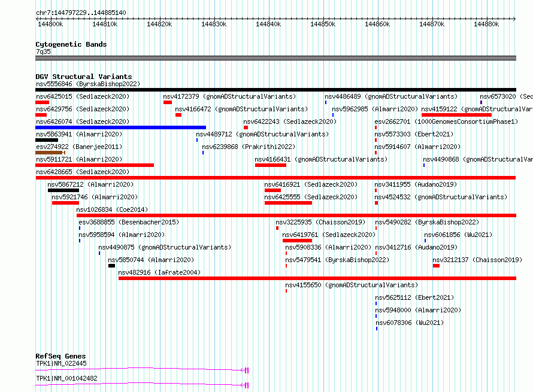Open nsv6239868 (Prakrithi2022) label
The image size is (533, 392).
pyautogui.click(x=249, y=147)
